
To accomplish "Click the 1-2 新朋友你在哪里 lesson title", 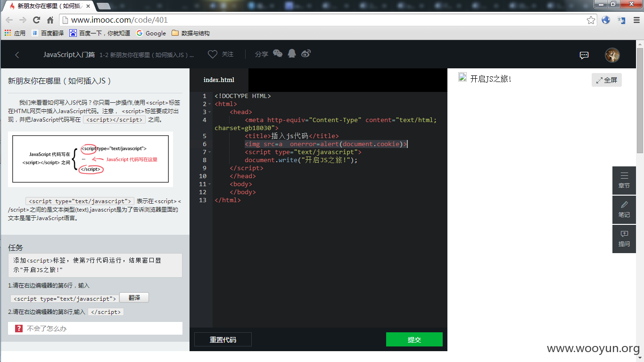I will (147, 55).
